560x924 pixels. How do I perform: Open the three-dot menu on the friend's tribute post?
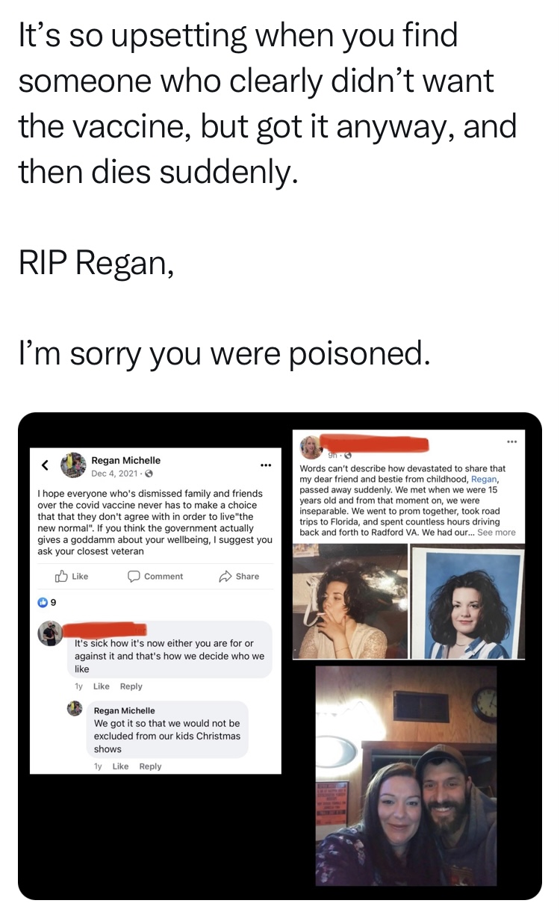tap(511, 441)
